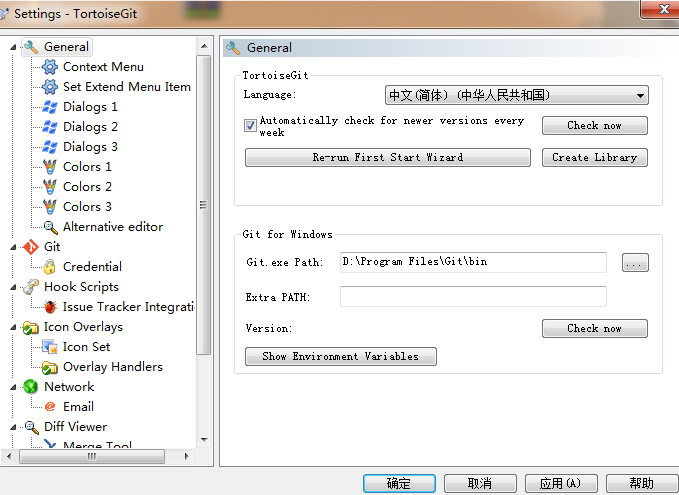Click the Diff Viewer magnifier icon
Image resolution: width=679 pixels, height=495 pixels.
[x=31, y=427]
